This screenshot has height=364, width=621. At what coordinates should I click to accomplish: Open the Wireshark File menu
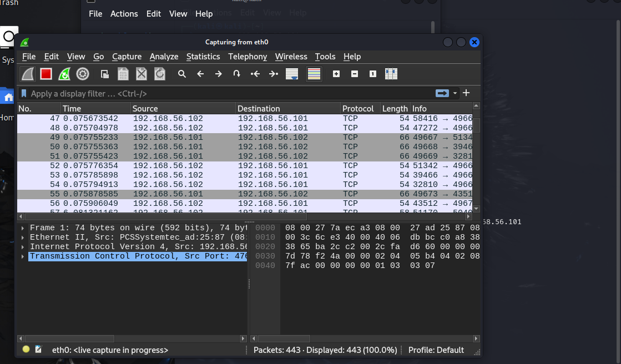tap(29, 57)
